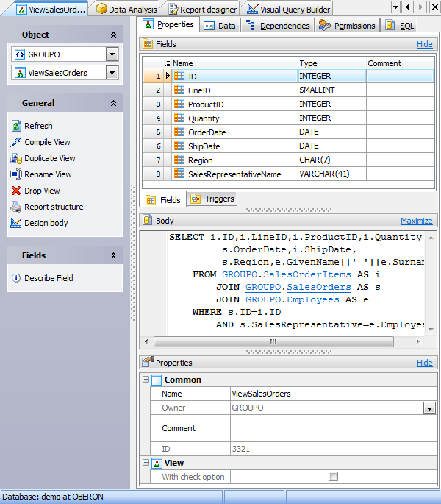The height and width of the screenshot is (504, 441).
Task: Open the SQL tab
Action: pyautogui.click(x=399, y=26)
